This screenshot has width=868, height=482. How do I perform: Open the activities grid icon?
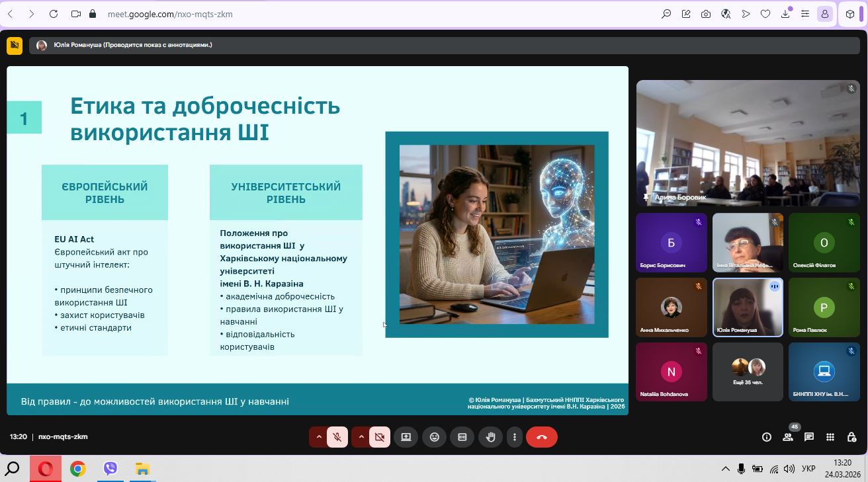[831, 437]
